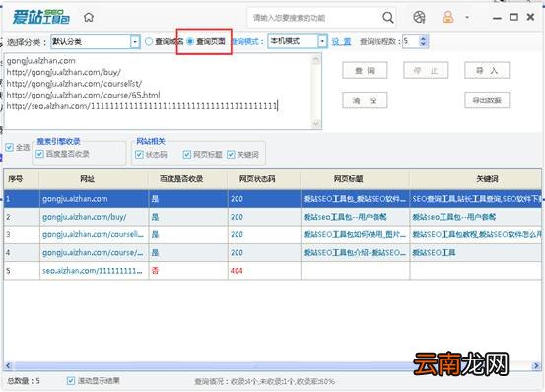
Task: Toggle the 关键词 checkbox
Action: [231, 155]
